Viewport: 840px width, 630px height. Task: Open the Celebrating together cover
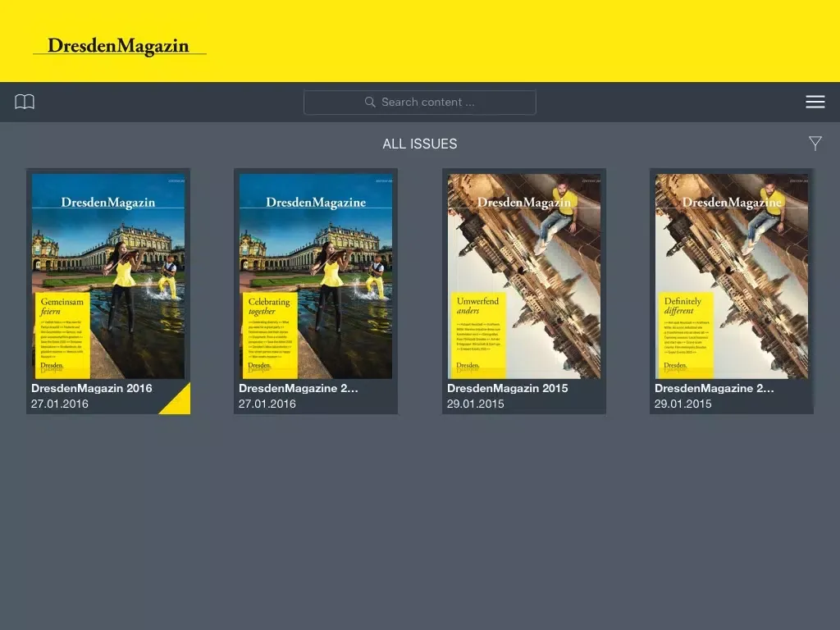pyautogui.click(x=316, y=276)
